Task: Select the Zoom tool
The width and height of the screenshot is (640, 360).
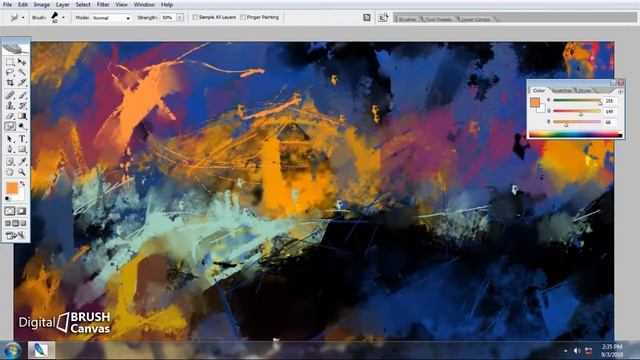Action: (x=22, y=172)
